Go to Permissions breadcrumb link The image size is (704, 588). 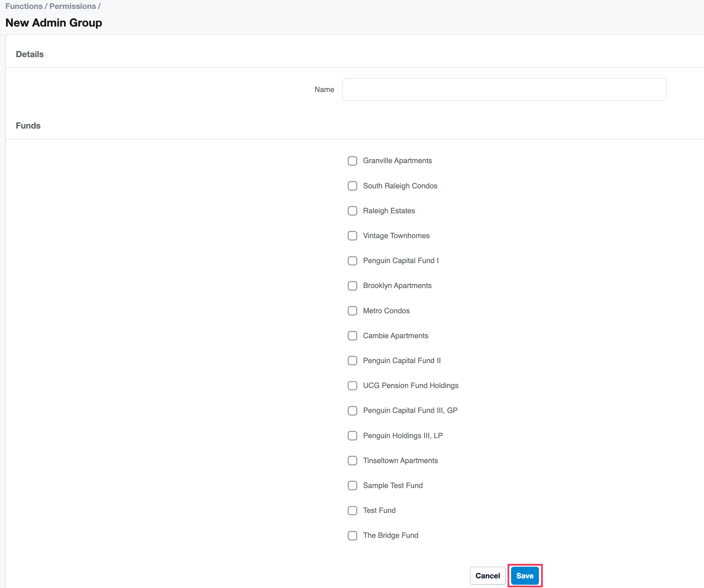coord(72,6)
